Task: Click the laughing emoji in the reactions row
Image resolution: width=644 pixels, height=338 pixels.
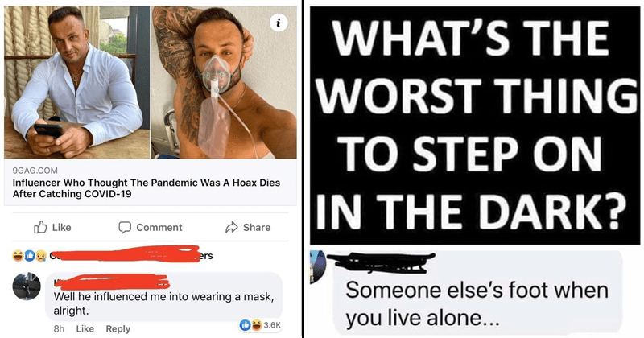Action: click(18, 255)
